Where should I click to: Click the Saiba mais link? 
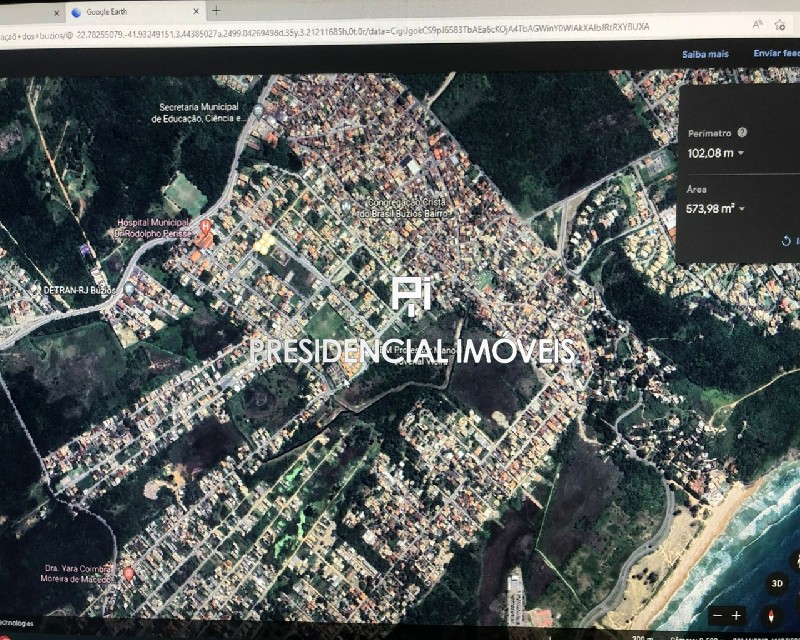point(705,54)
